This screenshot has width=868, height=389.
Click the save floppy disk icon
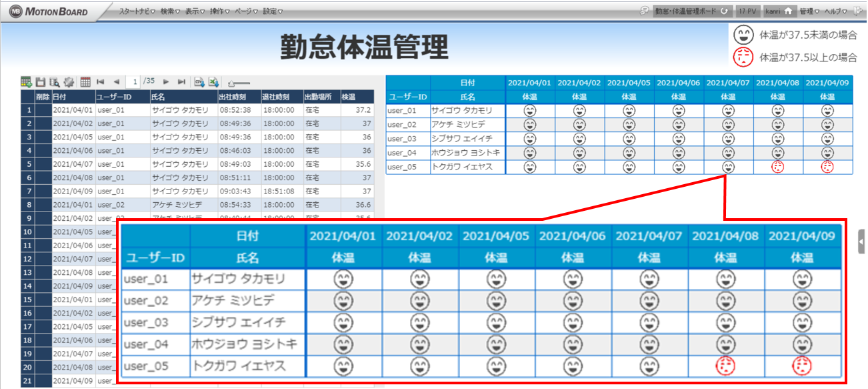pos(41,82)
